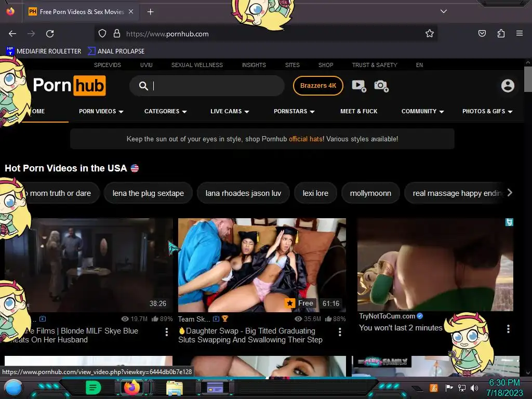Open the SPICEVIDS top link
Image resolution: width=532 pixels, height=399 pixels.
coord(107,65)
